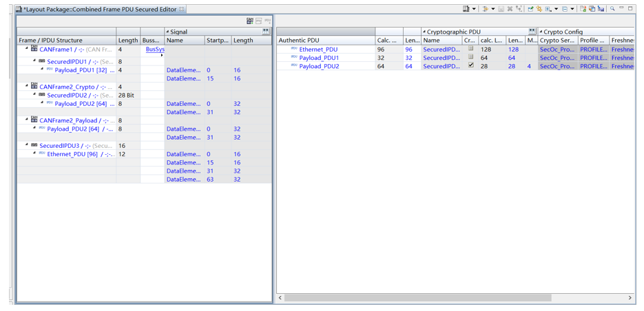Open the BusSys link in CANFrame1 row

(155, 50)
